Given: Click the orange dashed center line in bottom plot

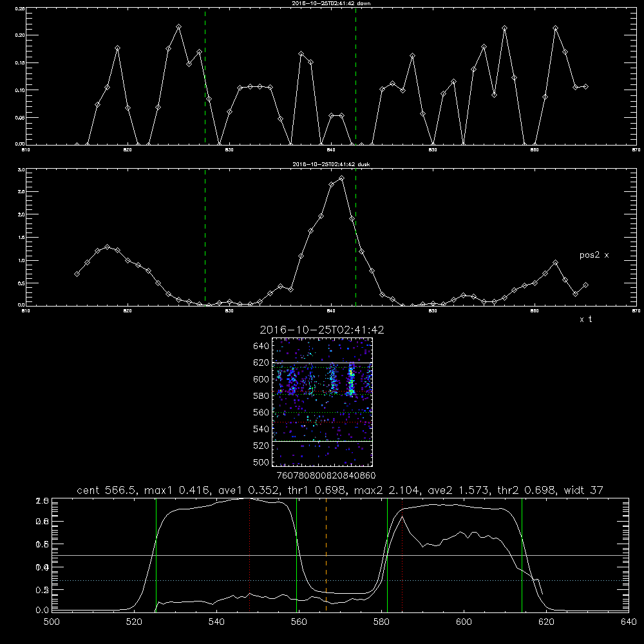Looking at the screenshot, I should pos(326,554).
